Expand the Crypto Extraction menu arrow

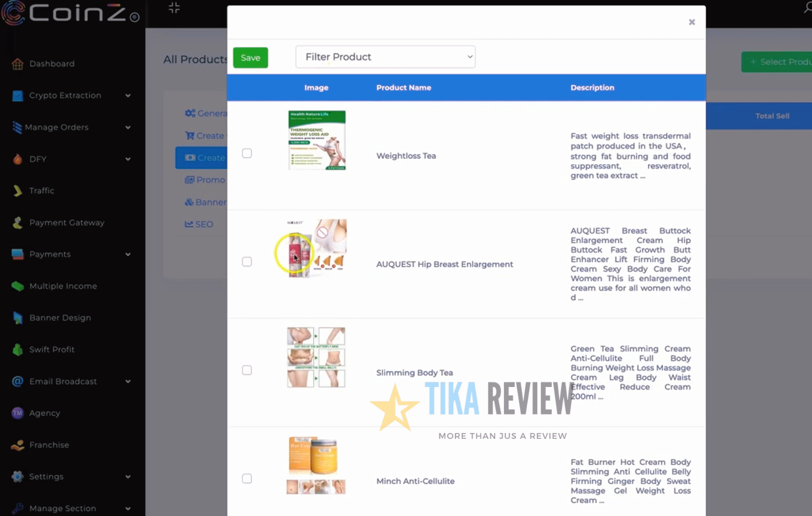coord(128,96)
